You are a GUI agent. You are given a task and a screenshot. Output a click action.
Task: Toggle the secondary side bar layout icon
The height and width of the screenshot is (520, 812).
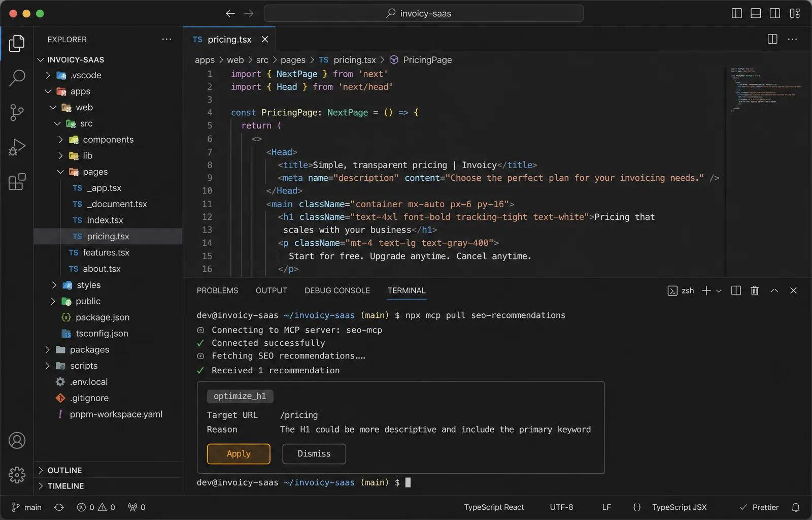[x=775, y=13]
